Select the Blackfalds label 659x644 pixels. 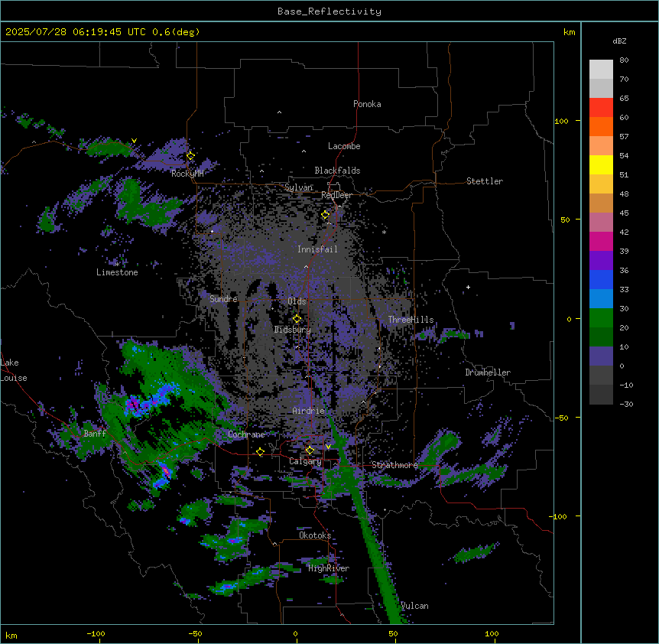coord(337,171)
